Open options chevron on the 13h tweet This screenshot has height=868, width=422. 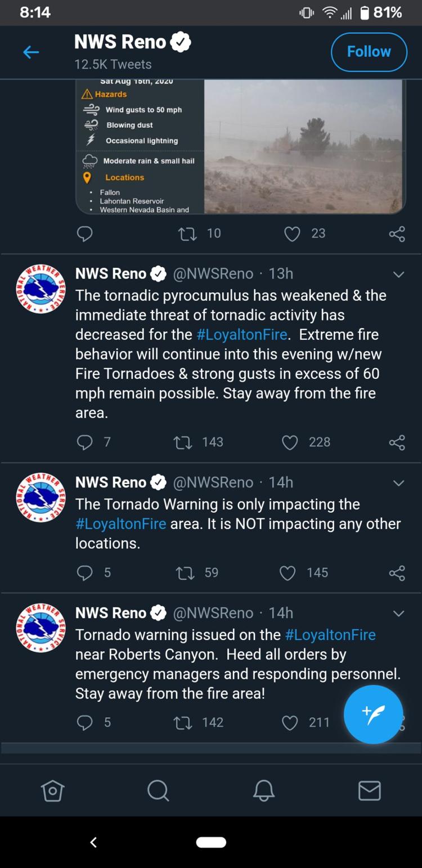398,275
